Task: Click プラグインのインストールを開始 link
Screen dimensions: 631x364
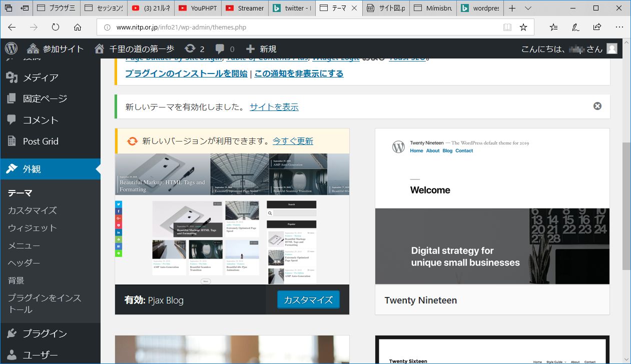Action: [x=186, y=73]
